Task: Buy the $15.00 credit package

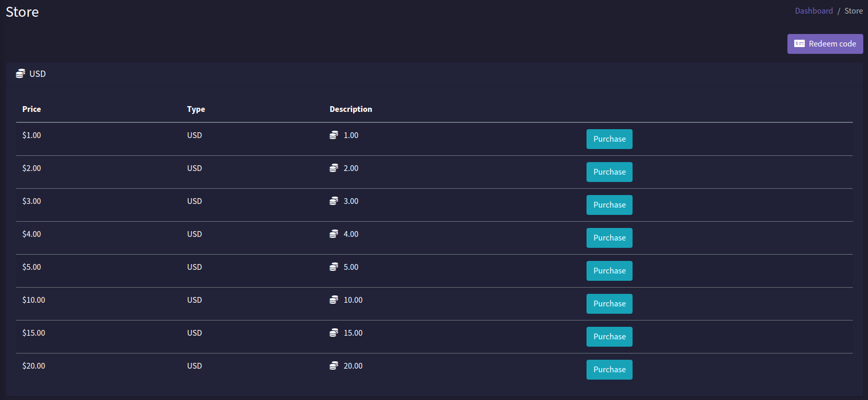Action: 609,337
